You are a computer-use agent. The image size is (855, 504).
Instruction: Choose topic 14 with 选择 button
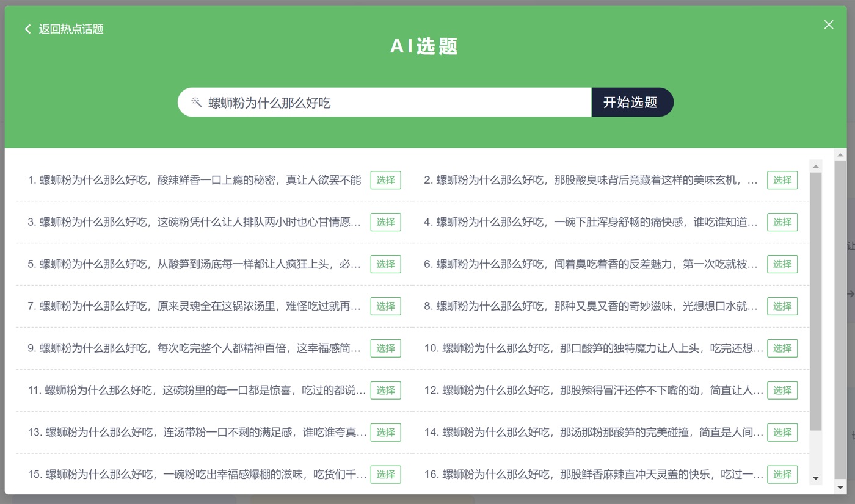782,433
